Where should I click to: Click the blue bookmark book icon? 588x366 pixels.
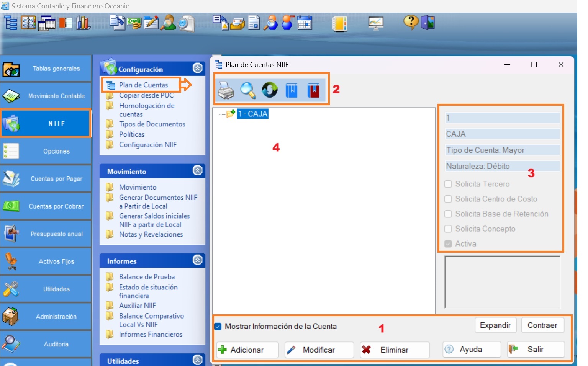(x=292, y=91)
